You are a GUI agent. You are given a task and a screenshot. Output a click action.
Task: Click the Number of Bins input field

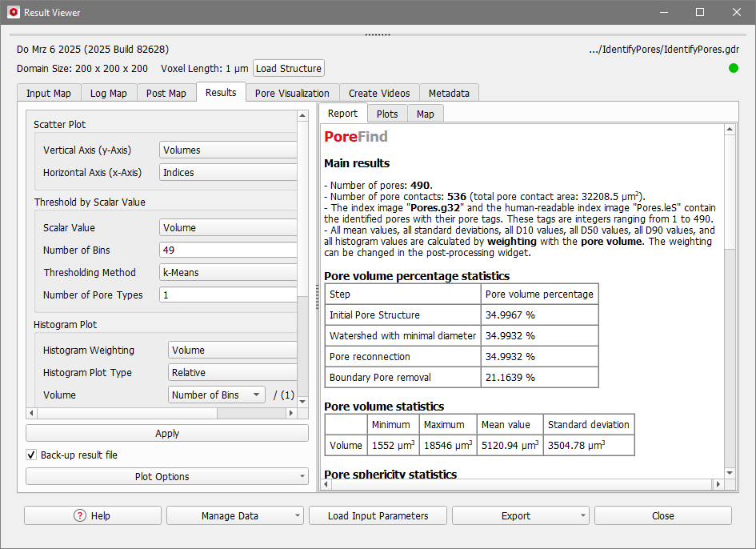point(228,250)
